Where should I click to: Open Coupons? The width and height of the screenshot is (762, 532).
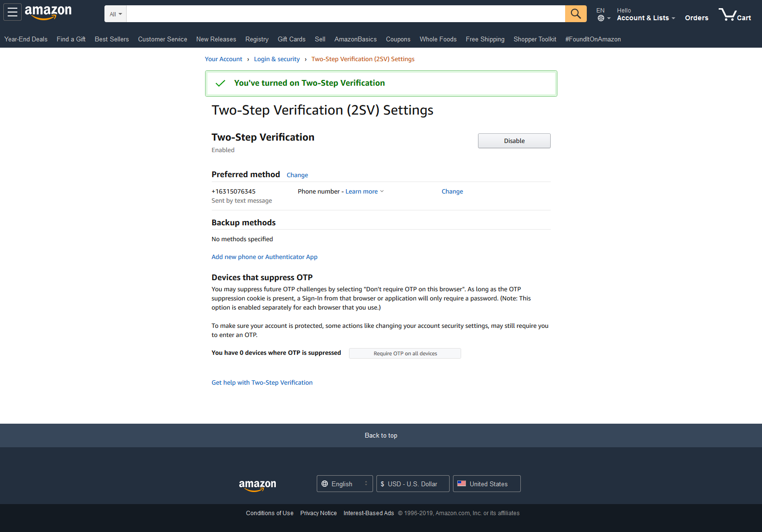[x=398, y=39]
